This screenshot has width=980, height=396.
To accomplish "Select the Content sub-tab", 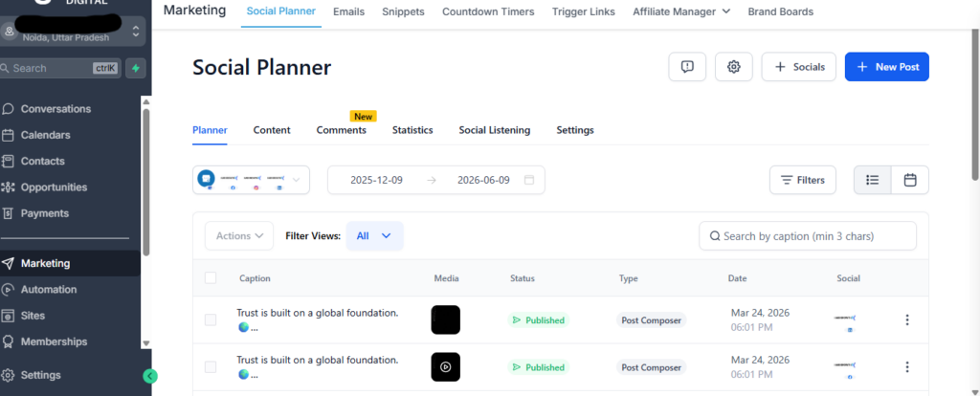I will (x=272, y=130).
